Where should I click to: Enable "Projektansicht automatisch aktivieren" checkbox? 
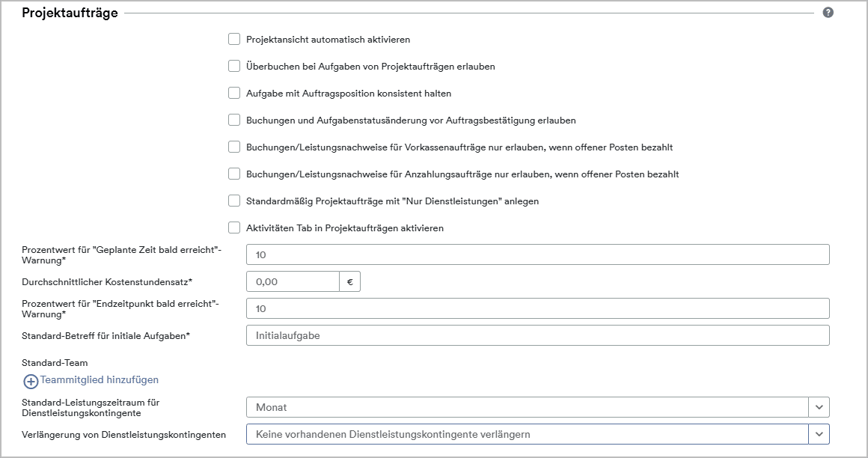(234, 39)
